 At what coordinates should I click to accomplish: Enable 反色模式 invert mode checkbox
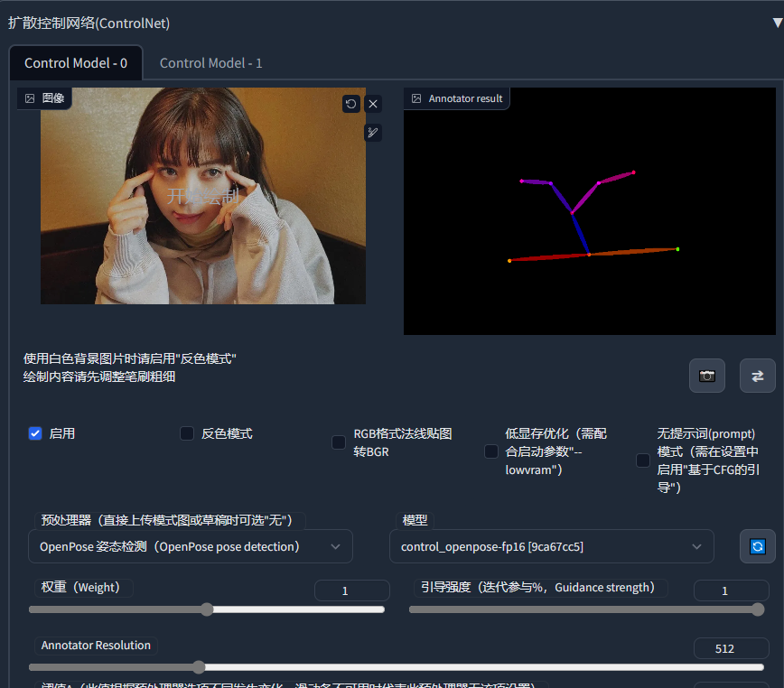coord(187,433)
